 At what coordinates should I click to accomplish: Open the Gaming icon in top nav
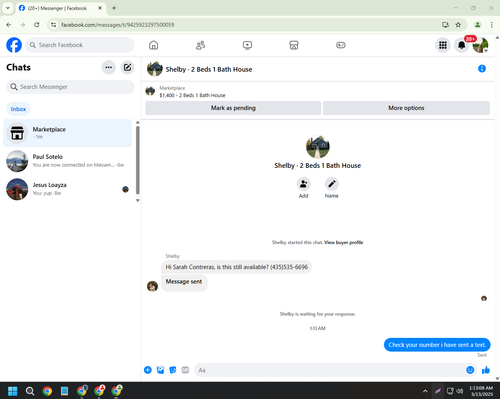coord(341,45)
